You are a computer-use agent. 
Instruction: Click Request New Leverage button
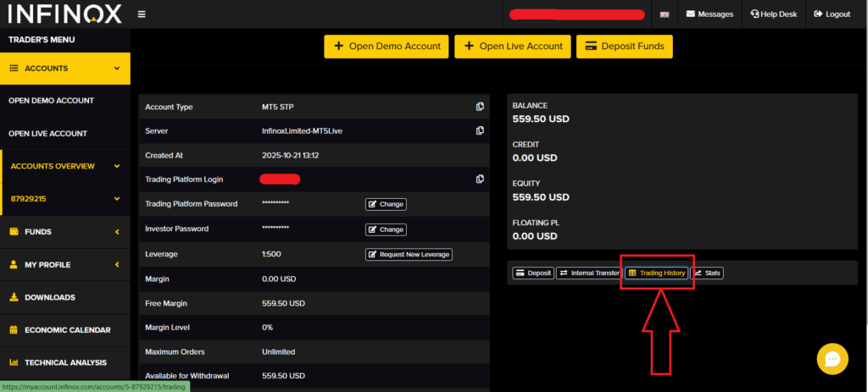(x=409, y=255)
